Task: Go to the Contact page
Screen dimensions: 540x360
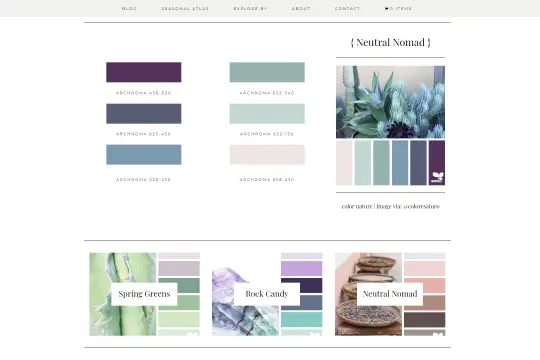Action: coord(347,8)
